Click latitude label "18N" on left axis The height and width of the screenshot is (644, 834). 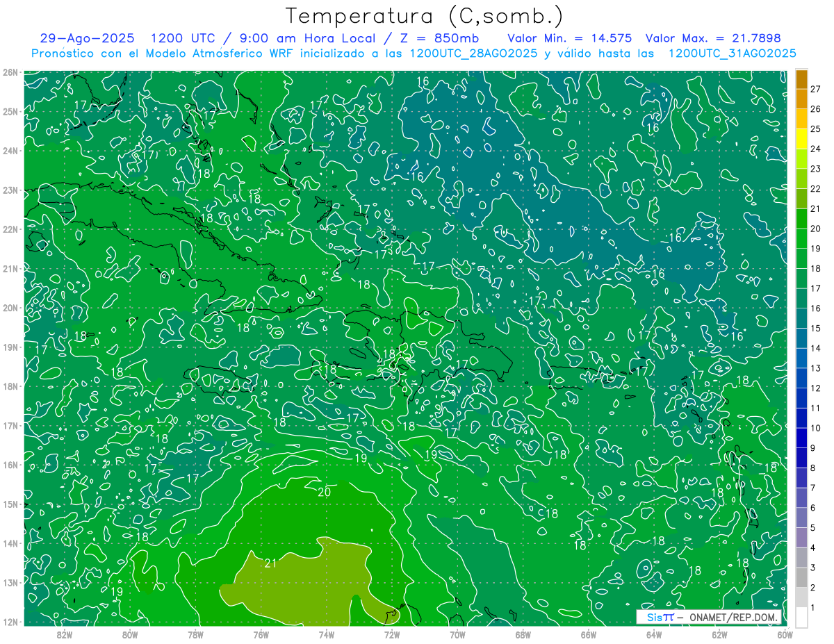click(10, 386)
